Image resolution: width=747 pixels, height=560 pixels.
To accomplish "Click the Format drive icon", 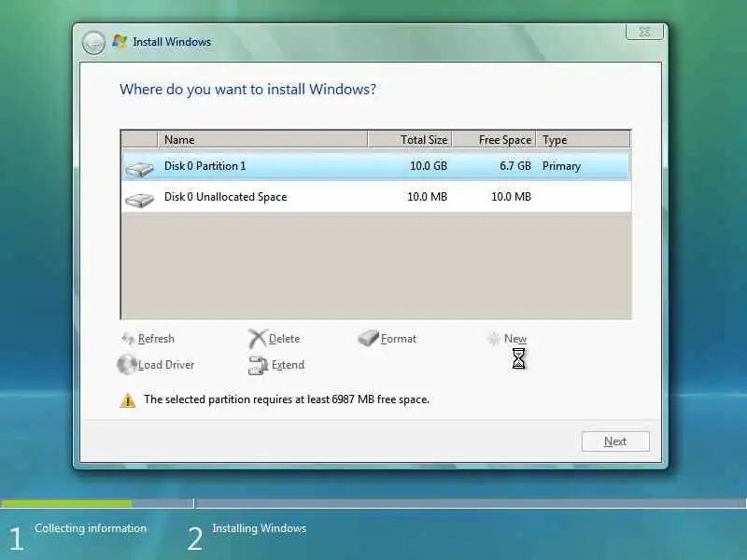I will pos(368,338).
